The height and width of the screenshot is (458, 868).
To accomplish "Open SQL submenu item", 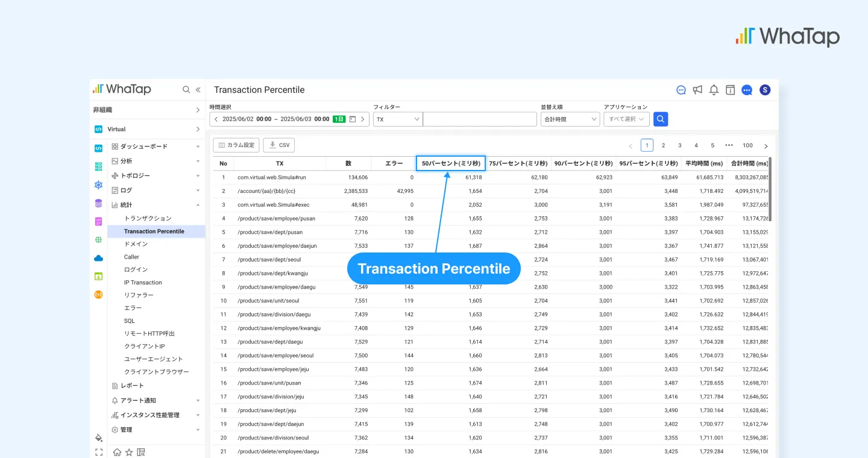I will [x=130, y=321].
